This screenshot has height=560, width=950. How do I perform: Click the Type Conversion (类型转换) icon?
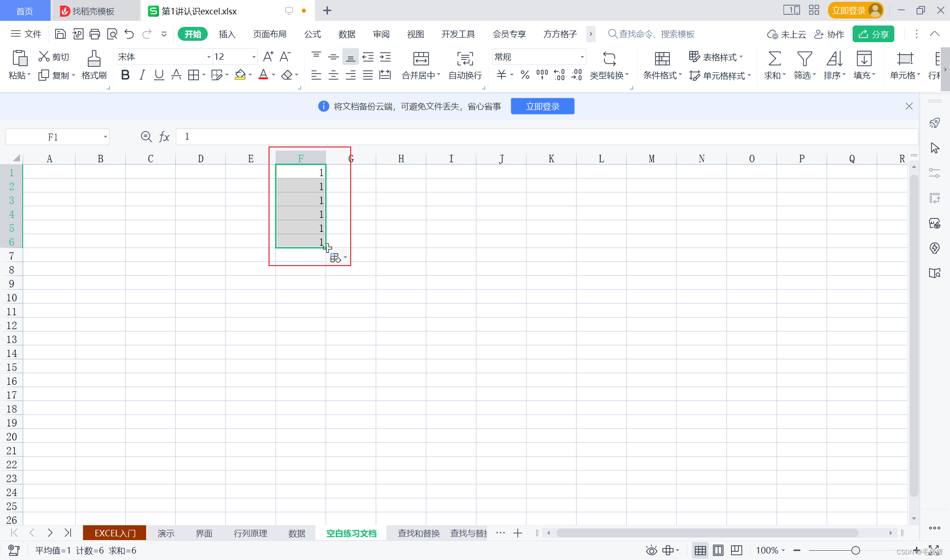coord(610,59)
